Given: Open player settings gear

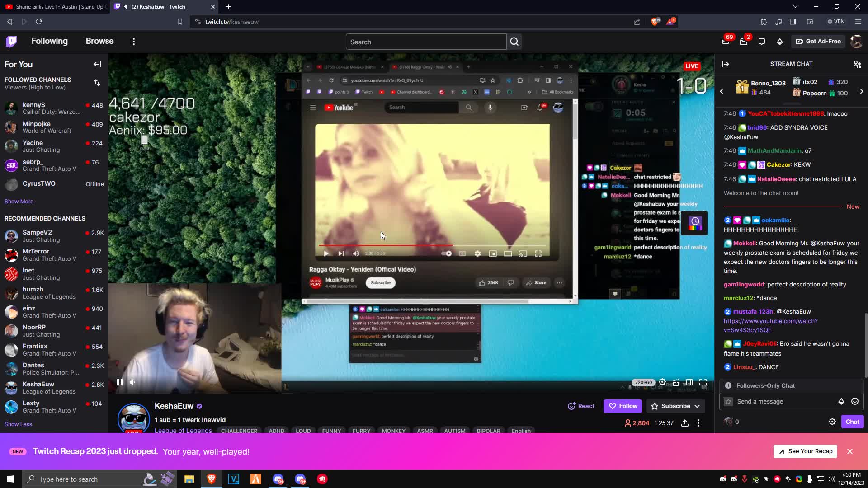Looking at the screenshot, I should point(662,382).
